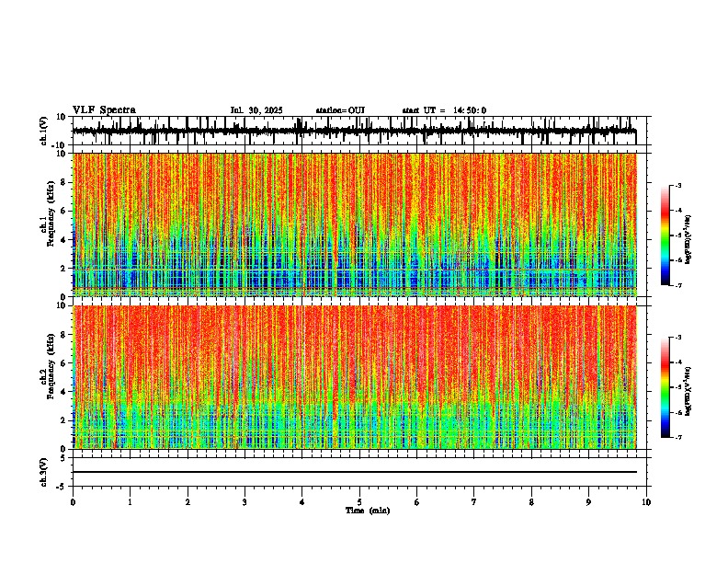This screenshot has width=728, height=563.
Task: Click time axis tick label "9"
Action: (588, 502)
